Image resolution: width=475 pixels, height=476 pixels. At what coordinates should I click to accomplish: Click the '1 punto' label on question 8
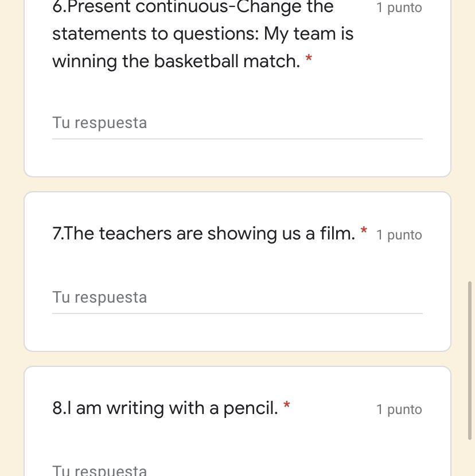(399, 409)
